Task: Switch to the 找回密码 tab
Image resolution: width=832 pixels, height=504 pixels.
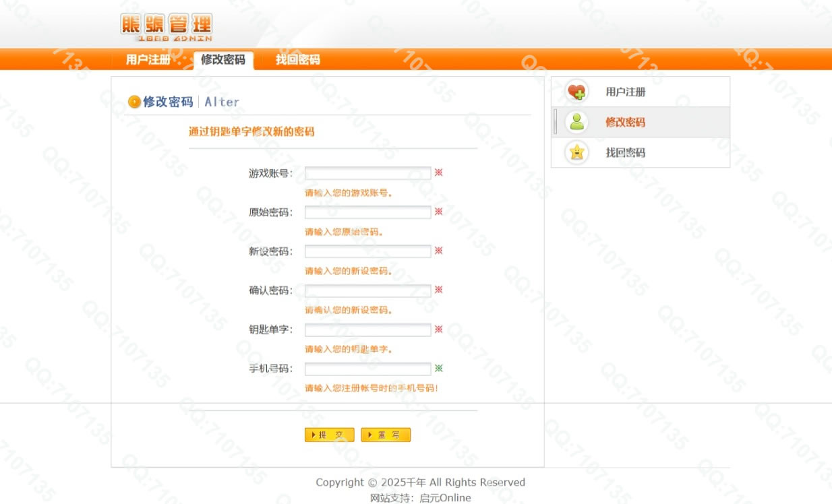Action: [297, 59]
